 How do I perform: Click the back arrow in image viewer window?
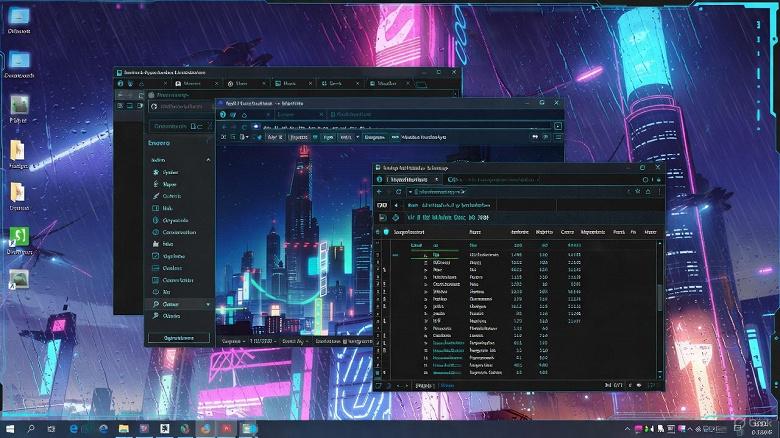tap(224, 126)
